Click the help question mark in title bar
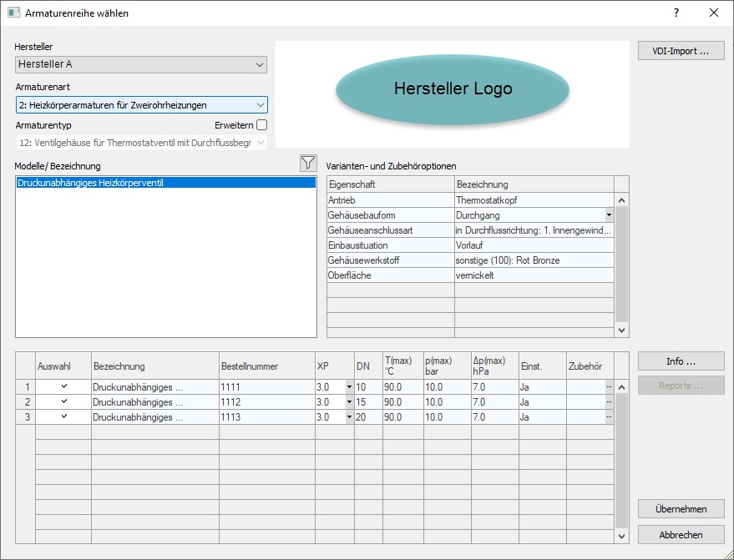The height and width of the screenshot is (560, 734). pyautogui.click(x=676, y=13)
